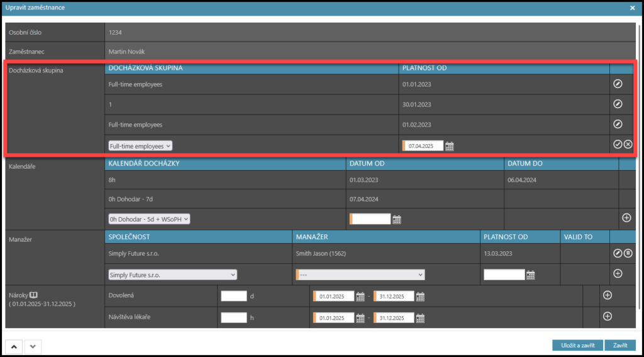Go to previous employee with up arrow

click(x=14, y=346)
